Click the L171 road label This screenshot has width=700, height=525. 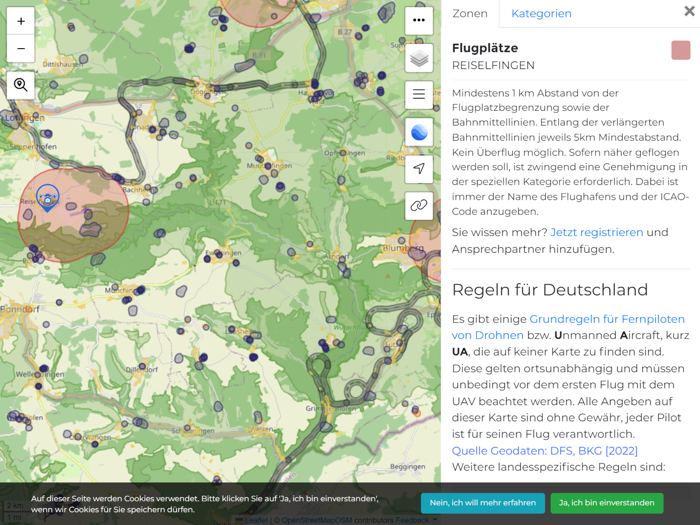217,202
